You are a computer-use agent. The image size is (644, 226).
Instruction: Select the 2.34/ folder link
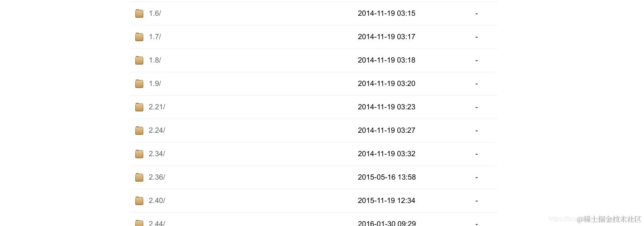[157, 154]
